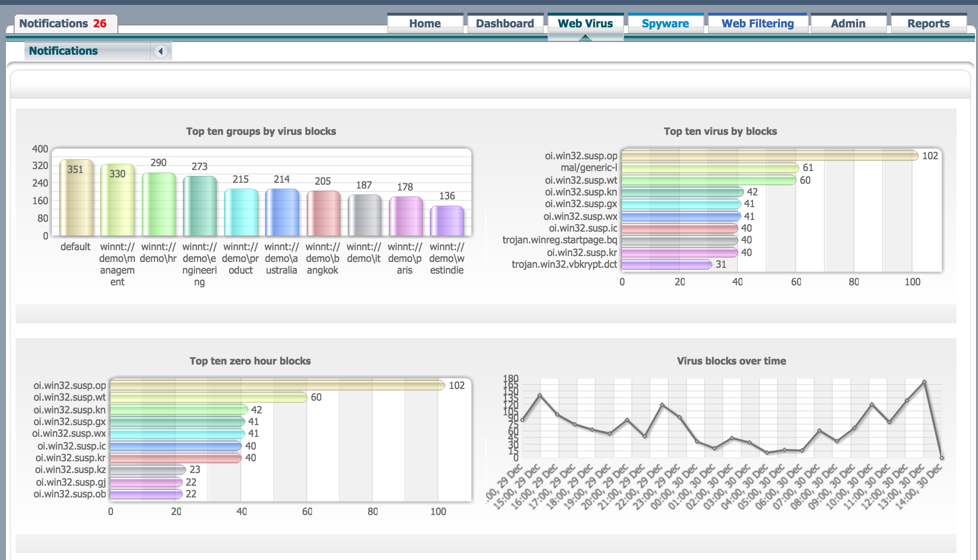
Task: Open the Home tab
Action: tap(425, 23)
